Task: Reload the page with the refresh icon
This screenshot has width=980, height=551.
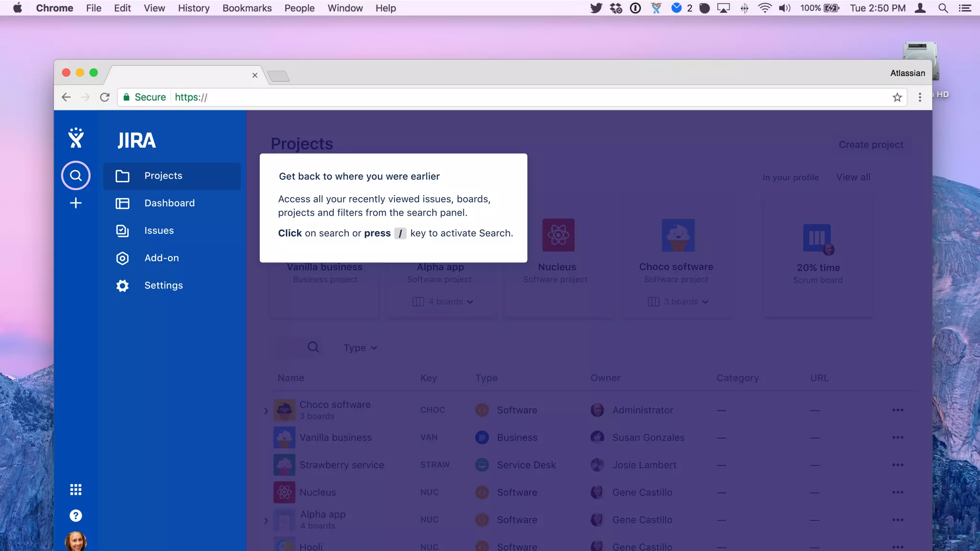Action: pyautogui.click(x=105, y=98)
